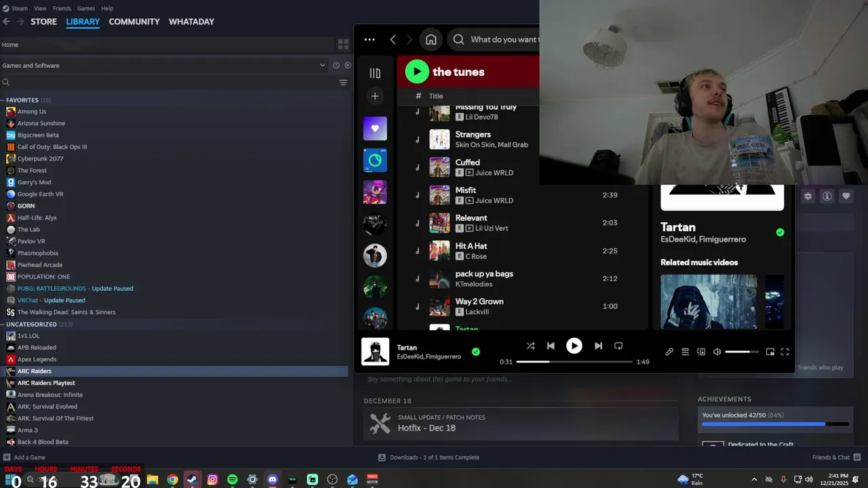
Task: Click Add a Game at bottom of Steam
Action: [24, 457]
